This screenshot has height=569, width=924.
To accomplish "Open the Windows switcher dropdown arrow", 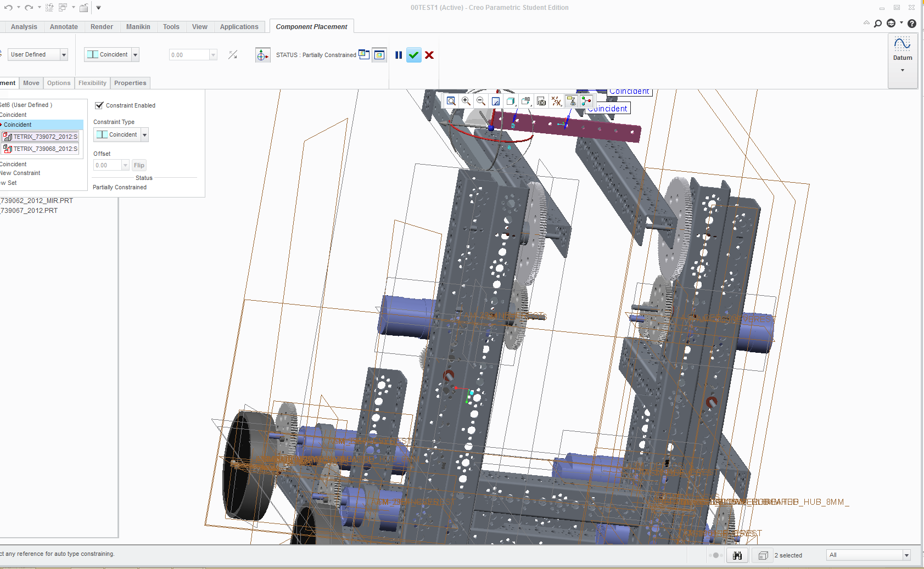I will (x=73, y=8).
